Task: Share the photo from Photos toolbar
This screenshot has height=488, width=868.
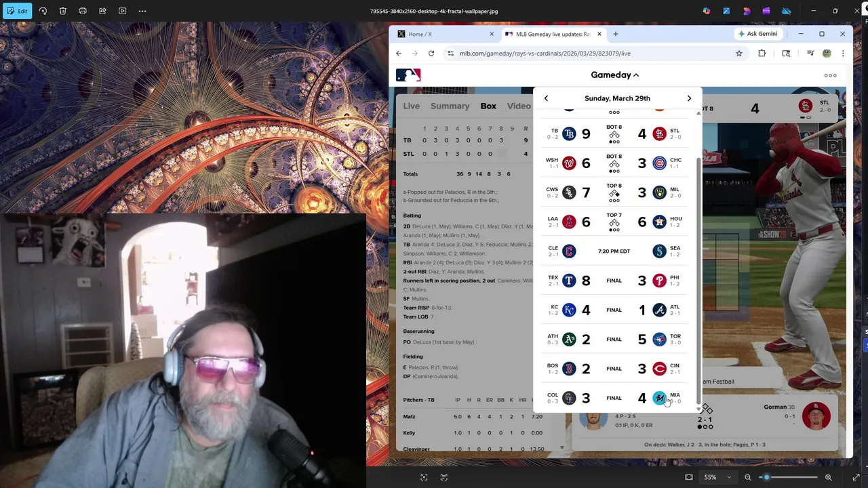Action: coord(102,11)
